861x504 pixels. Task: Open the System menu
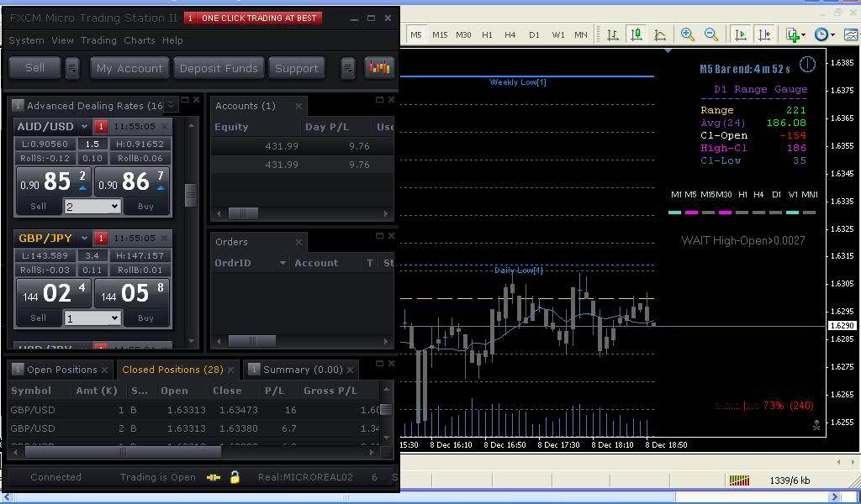[x=26, y=40]
